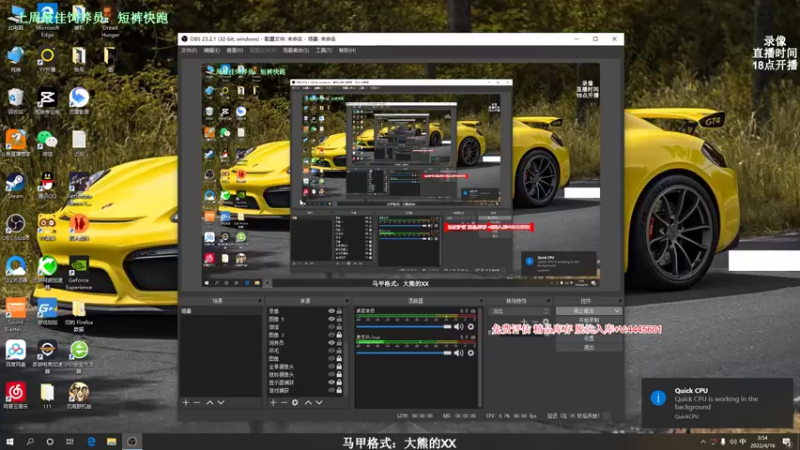Open Task View from taskbar
This screenshot has height=450, width=800.
coord(70,441)
